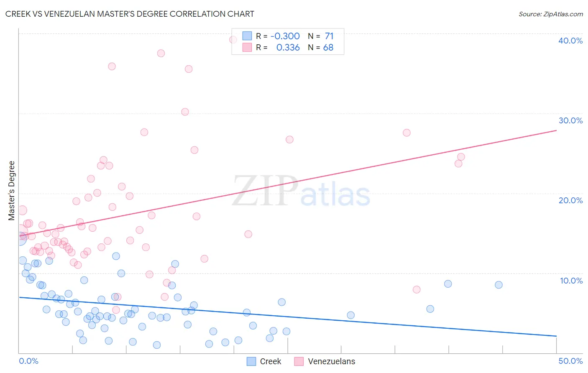Click the 40.0% y-axis label
This screenshot has width=588, height=373.
(x=570, y=41)
